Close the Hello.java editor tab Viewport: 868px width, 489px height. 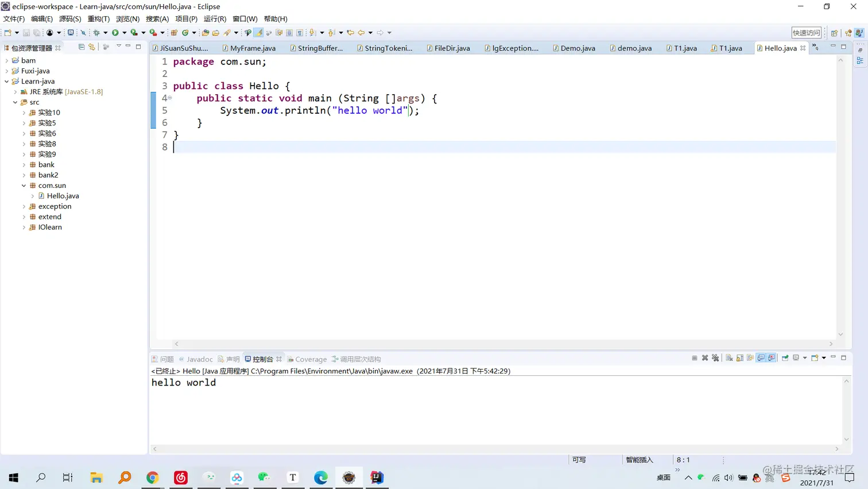[x=803, y=48]
